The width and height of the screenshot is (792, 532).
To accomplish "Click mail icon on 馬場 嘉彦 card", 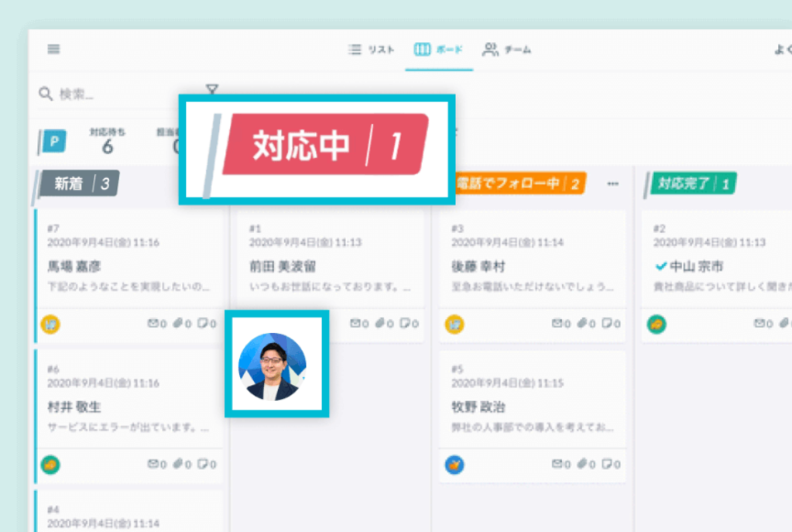I will pyautogui.click(x=153, y=324).
